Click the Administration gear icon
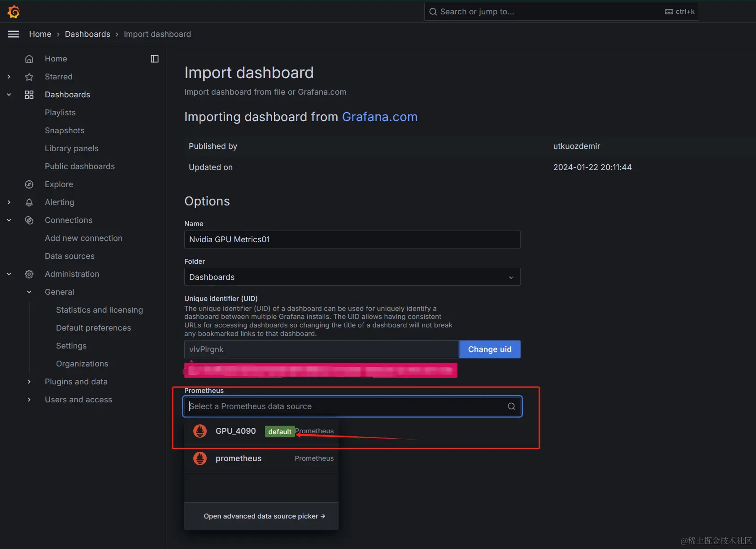 click(29, 274)
